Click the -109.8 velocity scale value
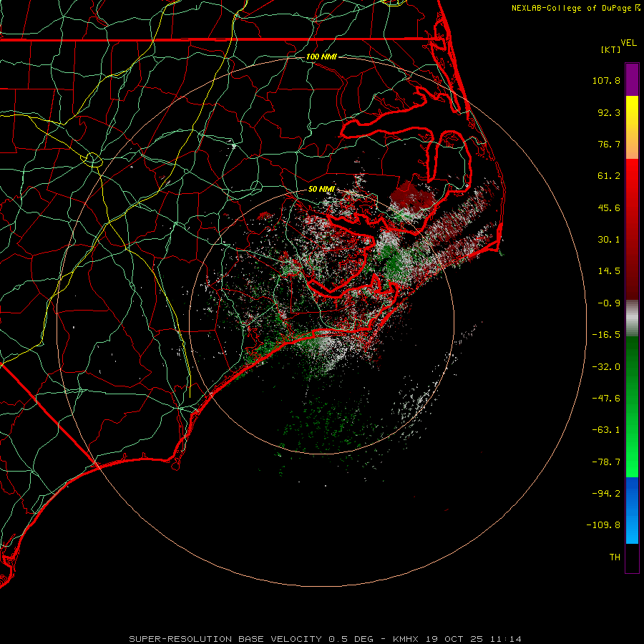 [603, 525]
